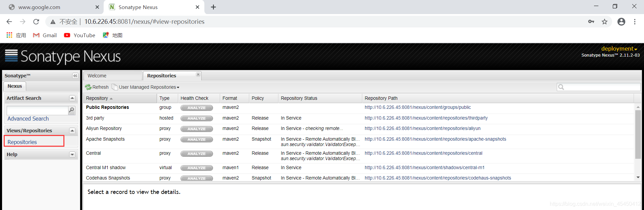The width and height of the screenshot is (644, 210).
Task: Switch to the www.google.com browser tab
Action: (52, 7)
